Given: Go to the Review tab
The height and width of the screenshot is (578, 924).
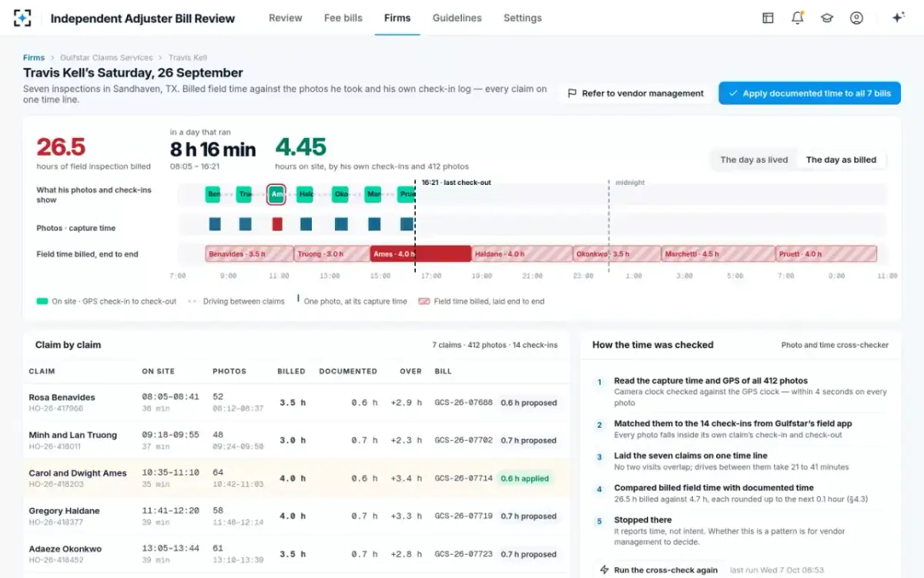Looking at the screenshot, I should (x=286, y=18).
